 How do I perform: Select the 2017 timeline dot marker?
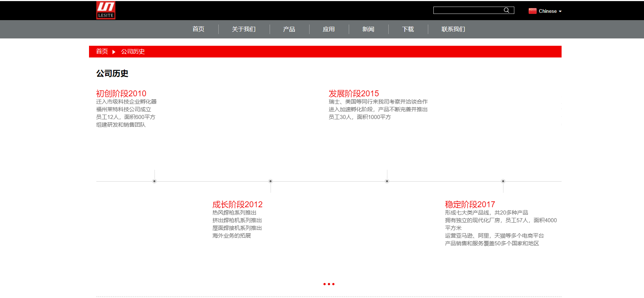pos(503,181)
